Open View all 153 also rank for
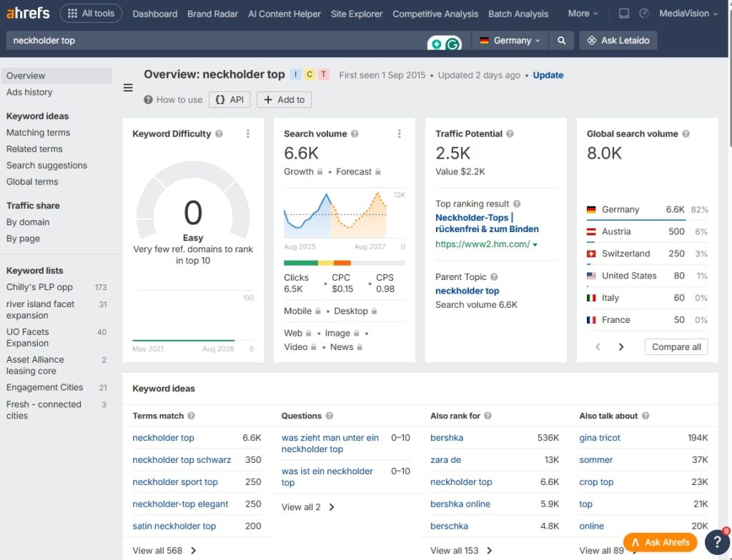 (x=461, y=551)
